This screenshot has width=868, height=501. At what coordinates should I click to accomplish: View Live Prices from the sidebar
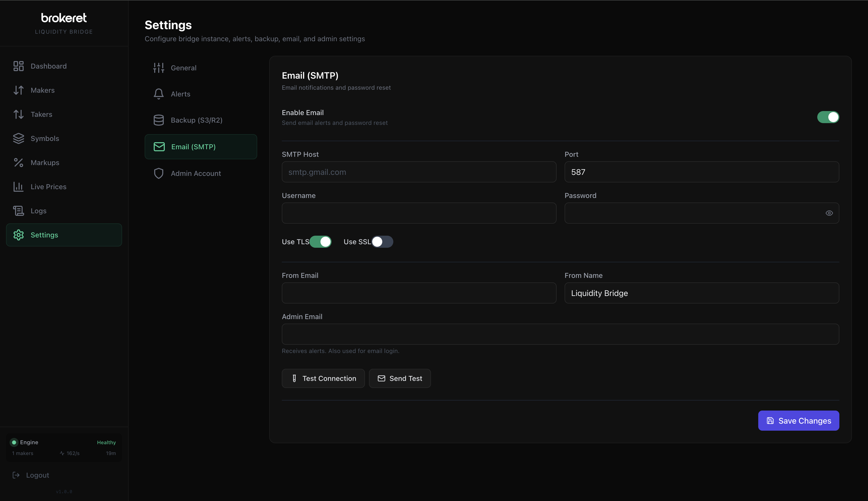tap(48, 186)
